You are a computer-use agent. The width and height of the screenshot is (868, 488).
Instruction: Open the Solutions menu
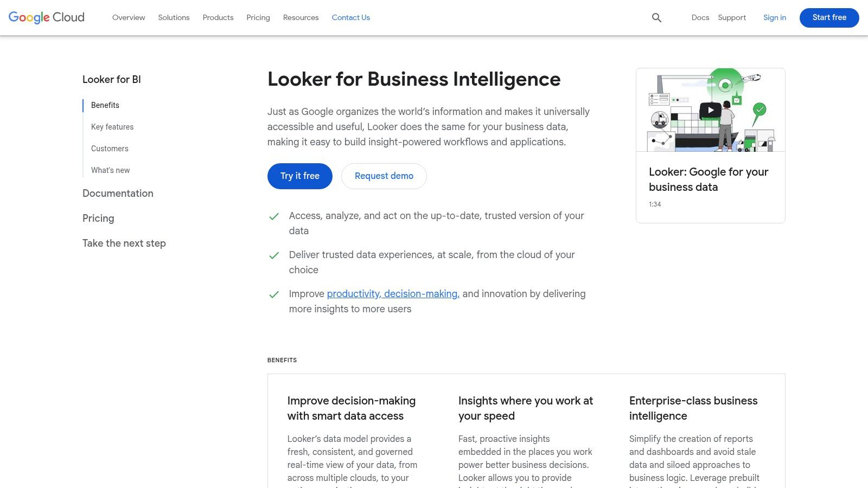tap(174, 17)
